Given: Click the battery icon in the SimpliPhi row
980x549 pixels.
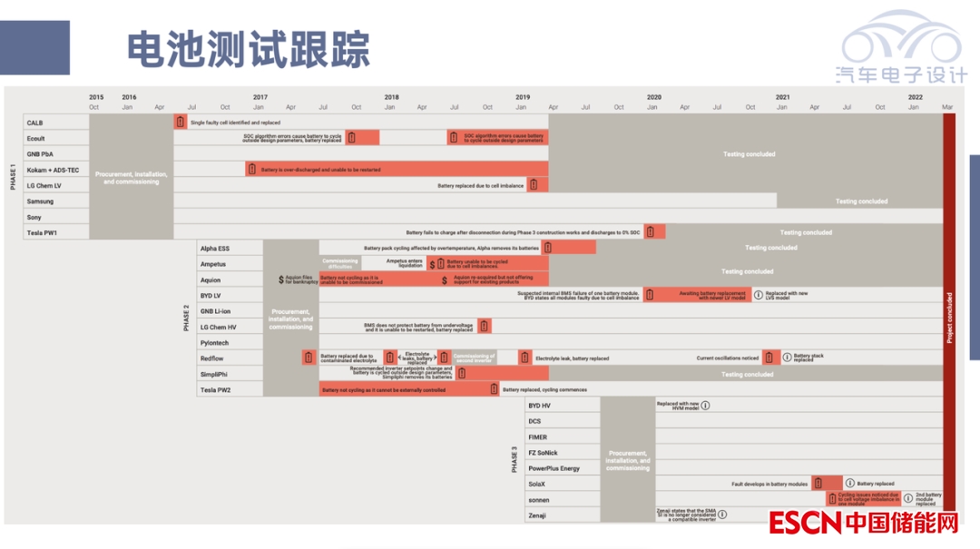Looking at the screenshot, I should (x=461, y=373).
